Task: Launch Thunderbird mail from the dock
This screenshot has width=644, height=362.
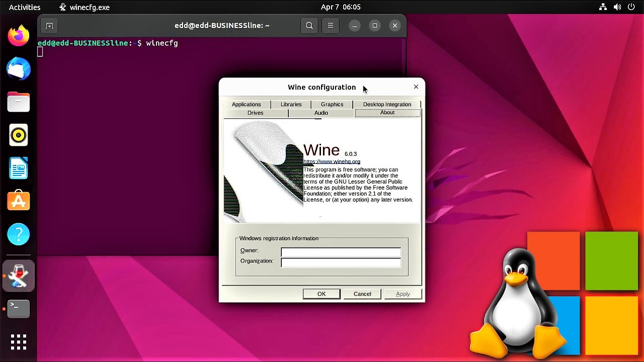Action: [x=19, y=68]
